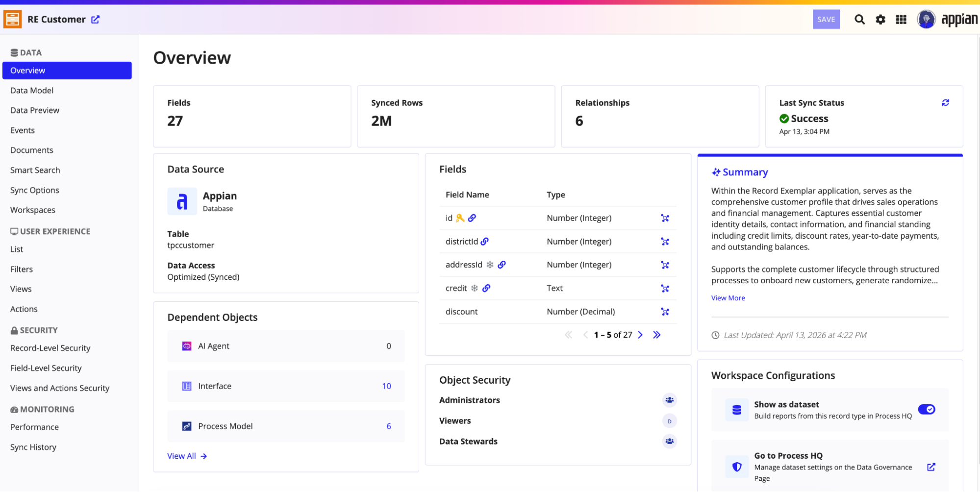Screen dimensions: 980x492
Task: Click the Appian logo
Action: (x=959, y=20)
